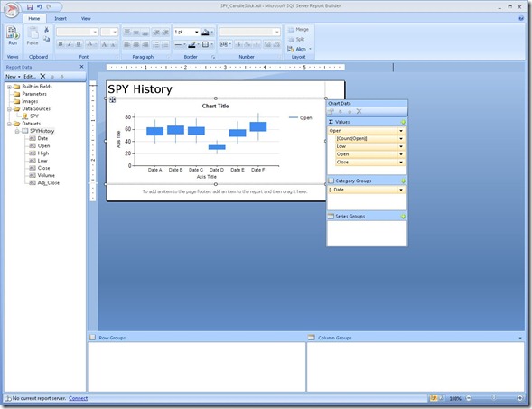532x409 pixels.
Task: Redo using quick access toolbar
Action: (50, 7)
